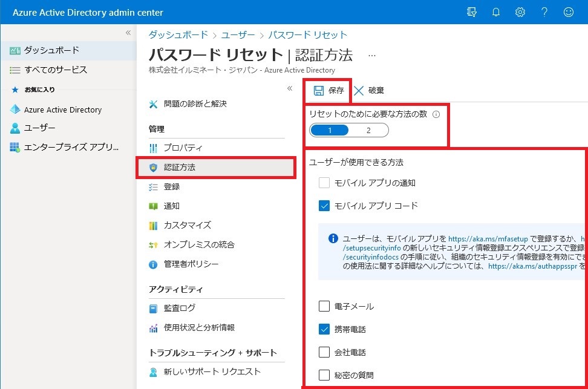The image size is (588, 389).
Task: Open the directory and subscription filter icon
Action: pos(471,12)
